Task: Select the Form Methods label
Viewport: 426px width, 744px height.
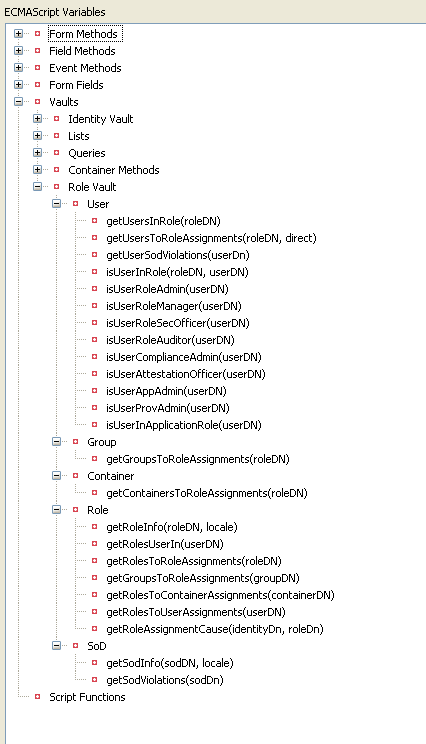Action: click(83, 34)
